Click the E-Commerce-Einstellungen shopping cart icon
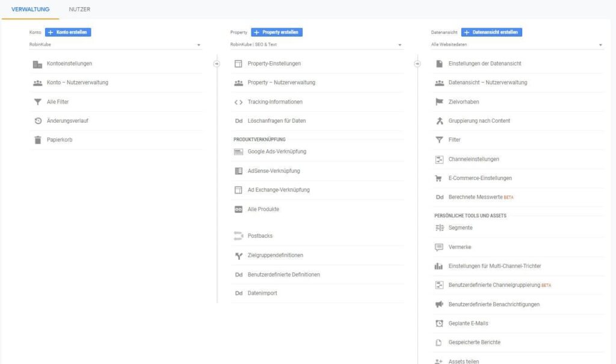The height and width of the screenshot is (364, 616). pos(439,179)
